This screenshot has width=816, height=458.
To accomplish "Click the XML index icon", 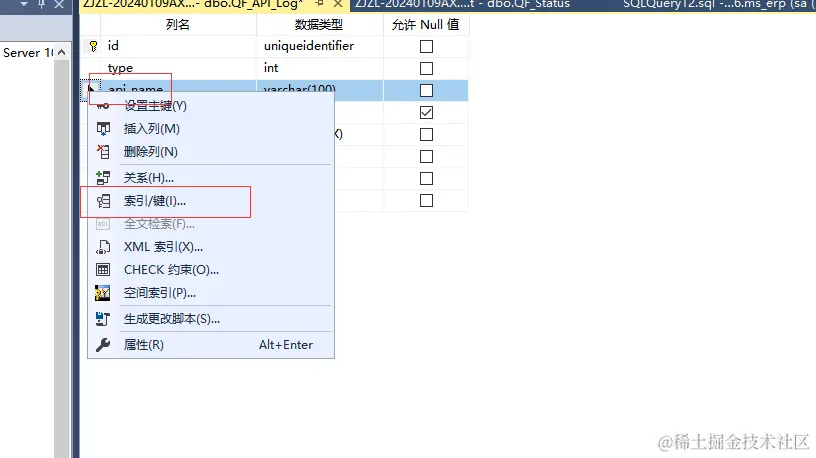I will tap(103, 247).
